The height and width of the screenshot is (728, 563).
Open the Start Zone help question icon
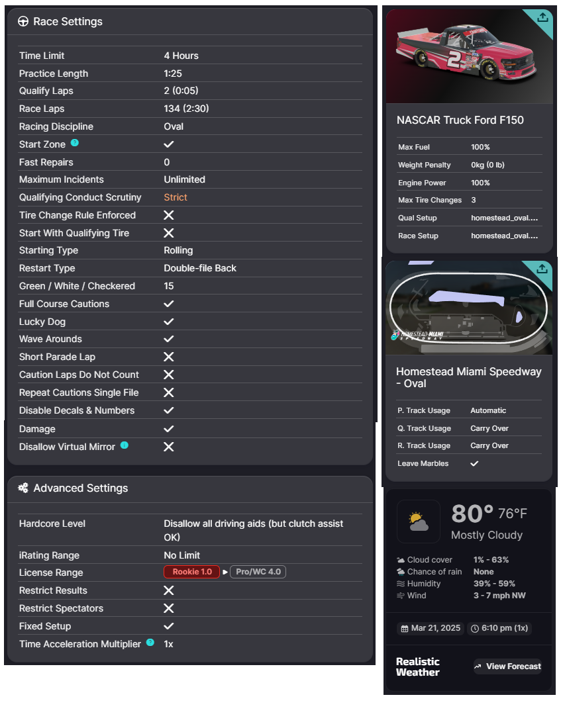tap(74, 142)
